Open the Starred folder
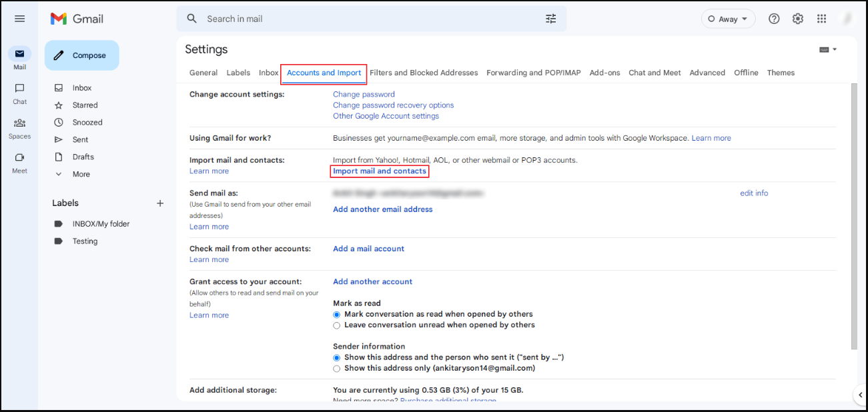This screenshot has height=412, width=868. coord(85,105)
